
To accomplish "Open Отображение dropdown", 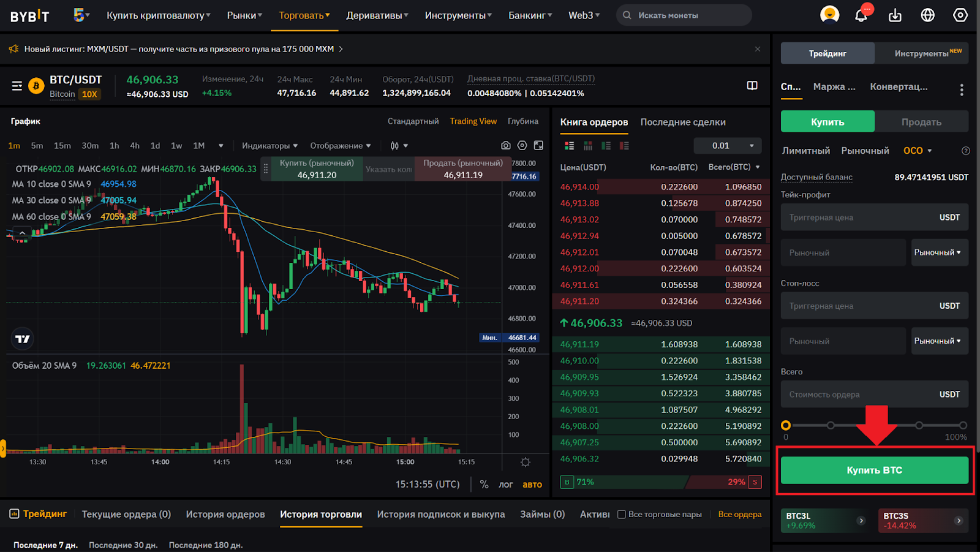I will 341,146.
